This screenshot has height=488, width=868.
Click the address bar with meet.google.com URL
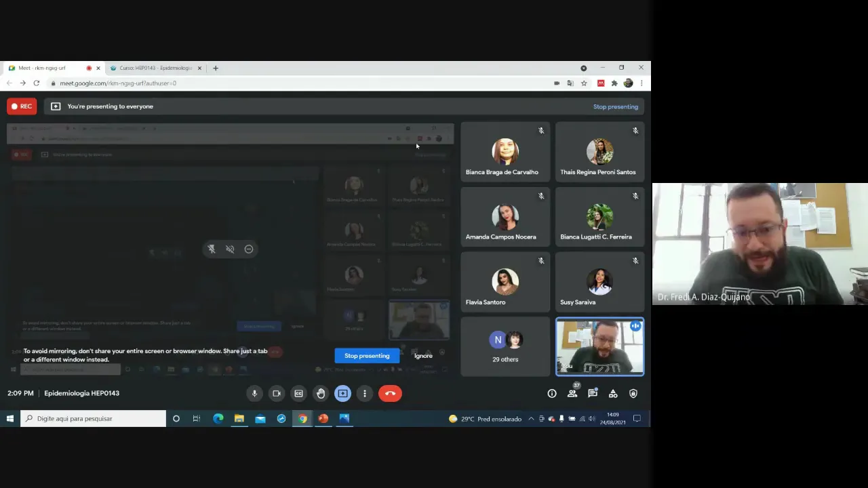pos(298,83)
